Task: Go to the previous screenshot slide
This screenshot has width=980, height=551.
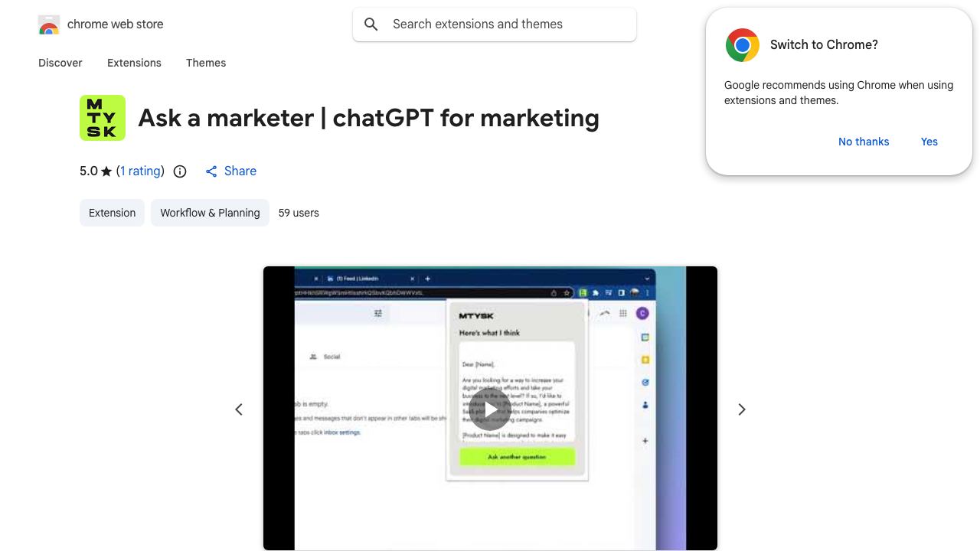Action: [x=239, y=409]
